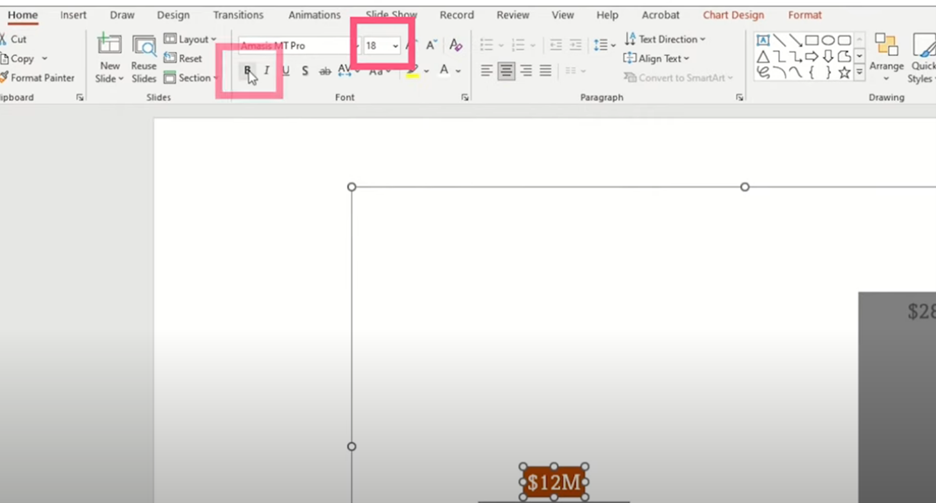The height and width of the screenshot is (503, 936).
Task: Select the star shape in gallery
Action: pyautogui.click(x=844, y=72)
